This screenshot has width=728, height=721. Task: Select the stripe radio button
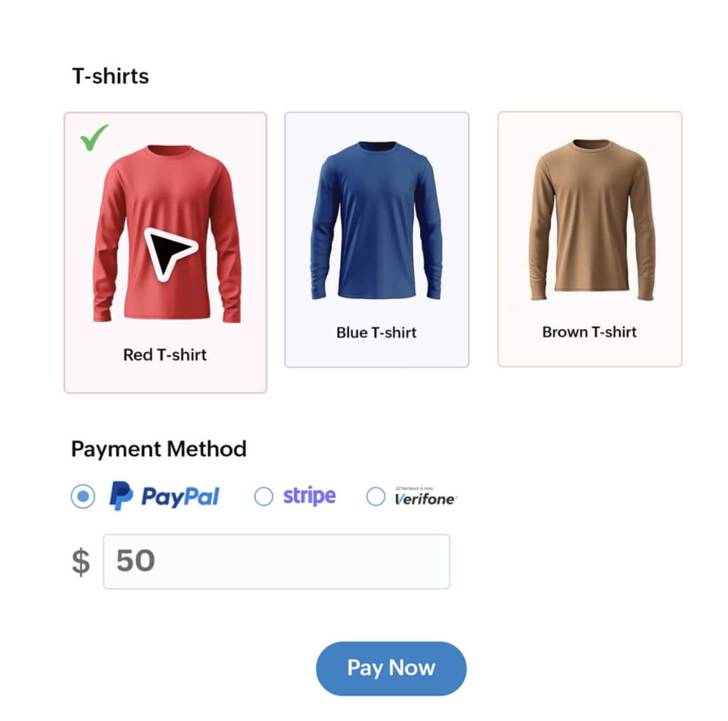[x=263, y=495]
